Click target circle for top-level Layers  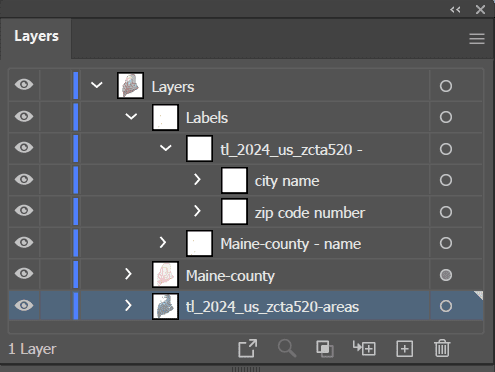click(446, 86)
